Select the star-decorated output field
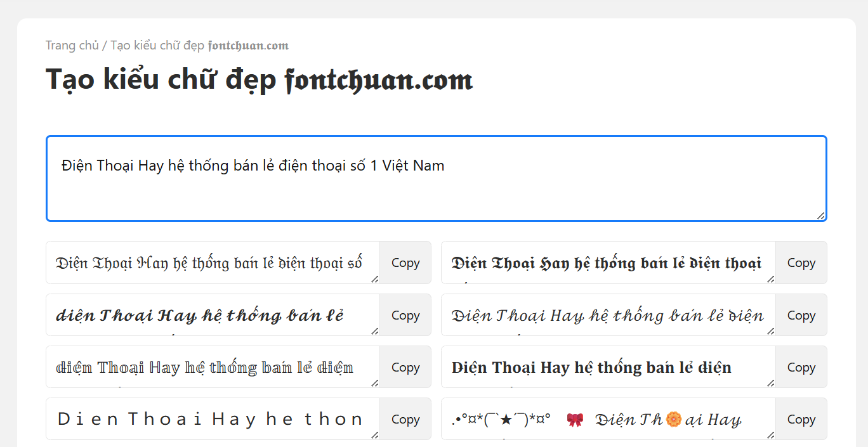Screen dimensions: 868x447 [608, 419]
